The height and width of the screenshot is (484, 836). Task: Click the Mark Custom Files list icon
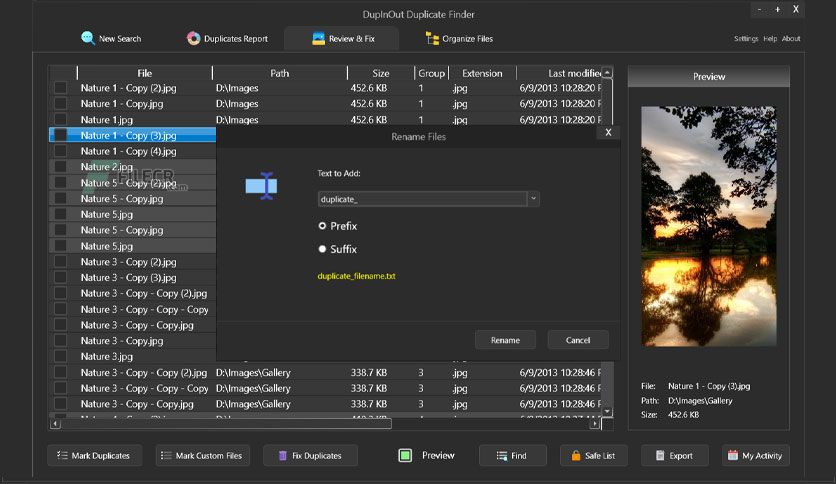[x=166, y=455]
